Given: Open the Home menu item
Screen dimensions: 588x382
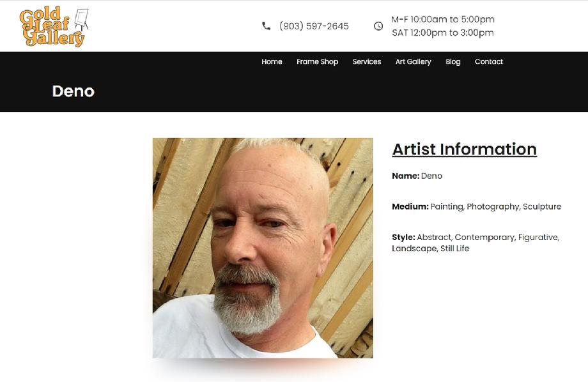Looking at the screenshot, I should [272, 61].
